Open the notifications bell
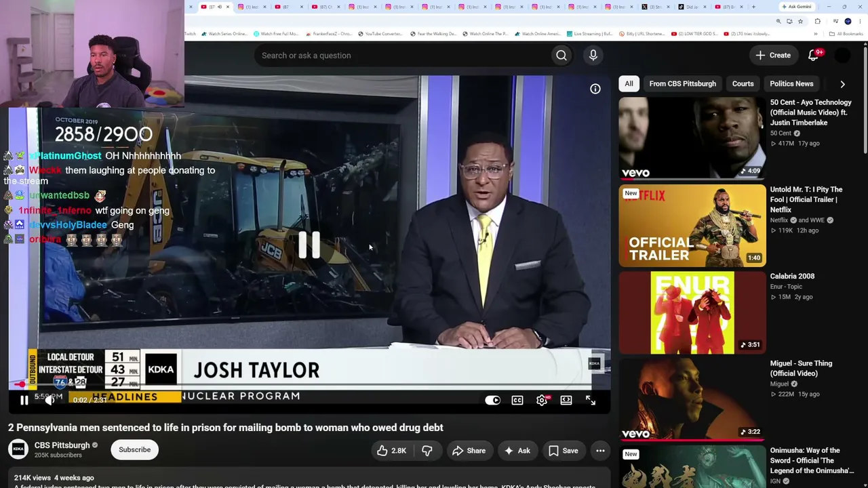Image resolution: width=868 pixels, height=488 pixels. 813,56
